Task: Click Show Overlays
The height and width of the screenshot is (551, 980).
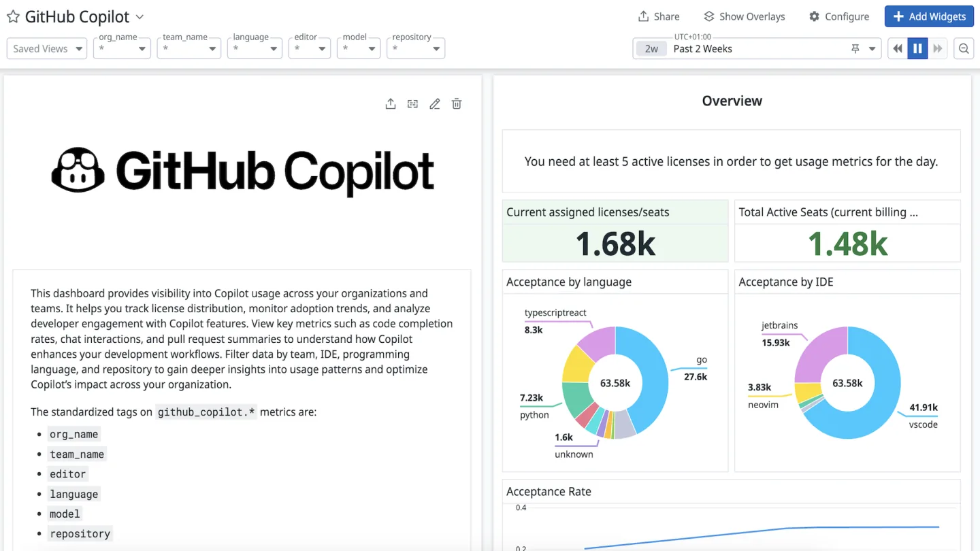Action: click(744, 16)
